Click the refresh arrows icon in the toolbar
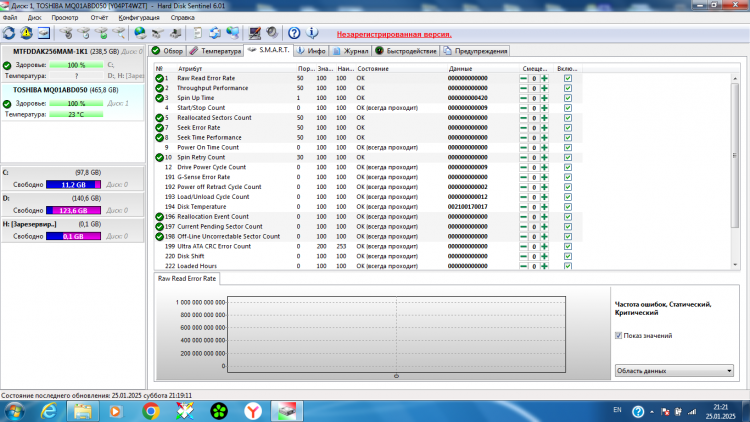750x422 pixels. pos(9,33)
